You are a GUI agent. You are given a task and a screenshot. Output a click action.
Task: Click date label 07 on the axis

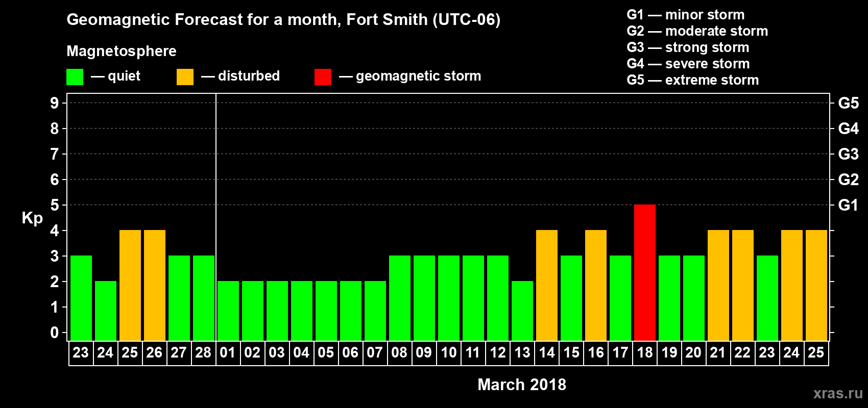click(375, 353)
